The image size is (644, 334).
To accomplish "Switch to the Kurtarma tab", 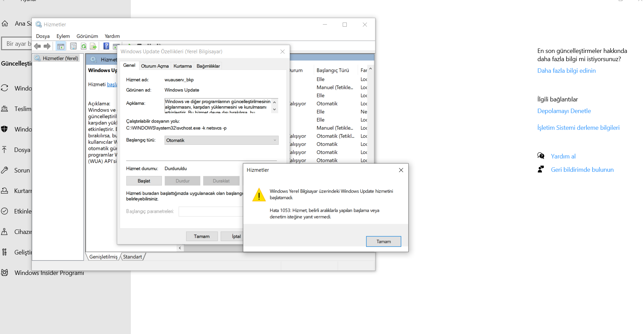I will [182, 66].
